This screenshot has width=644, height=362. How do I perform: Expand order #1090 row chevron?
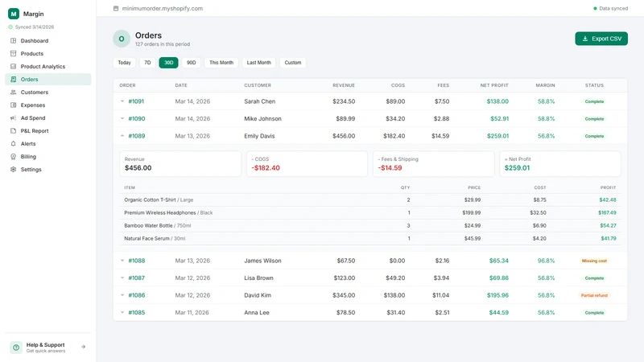tap(122, 118)
